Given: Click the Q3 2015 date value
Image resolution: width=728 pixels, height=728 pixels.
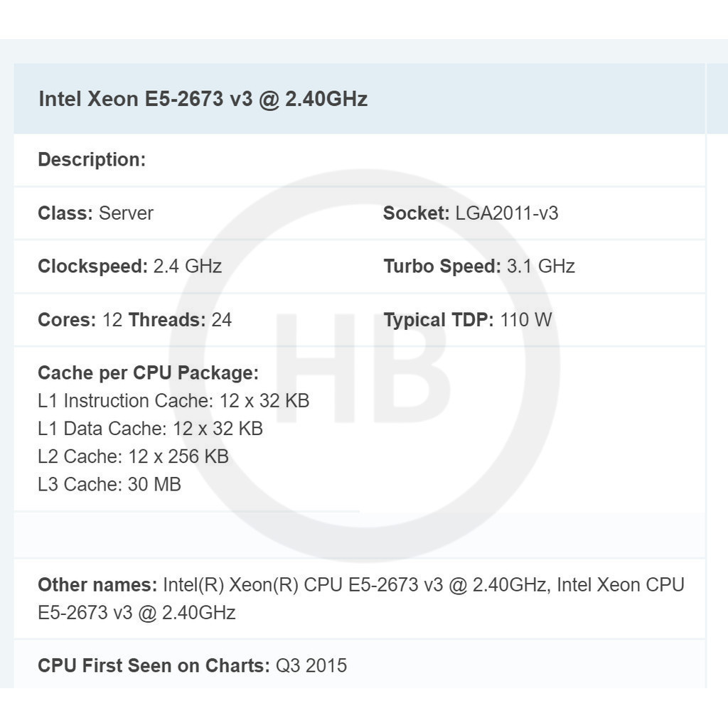Looking at the screenshot, I should [311, 666].
